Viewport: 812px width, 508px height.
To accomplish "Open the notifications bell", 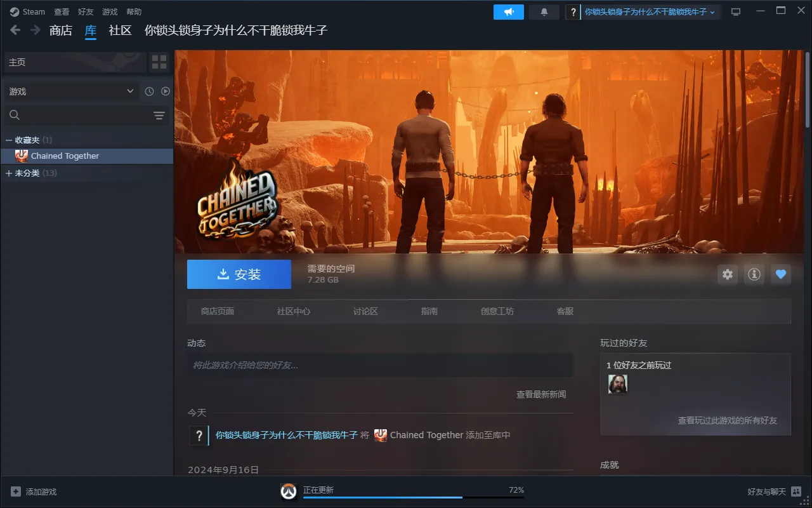I will (544, 12).
